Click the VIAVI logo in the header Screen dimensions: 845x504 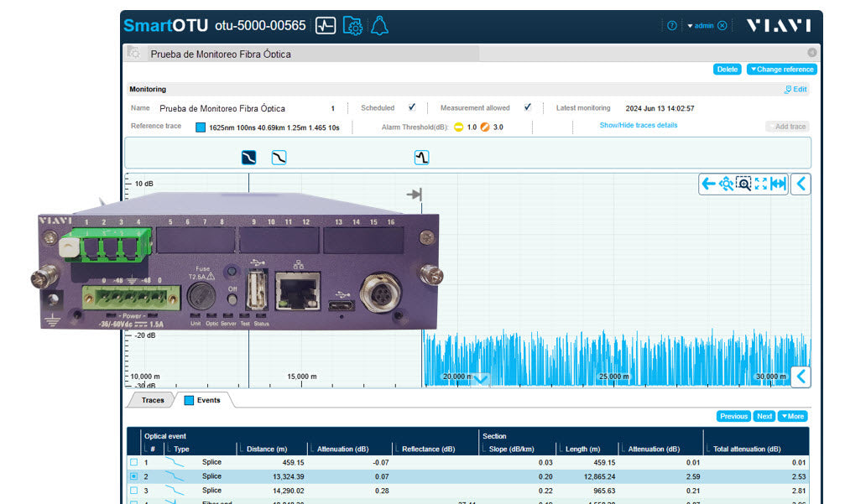(x=778, y=25)
